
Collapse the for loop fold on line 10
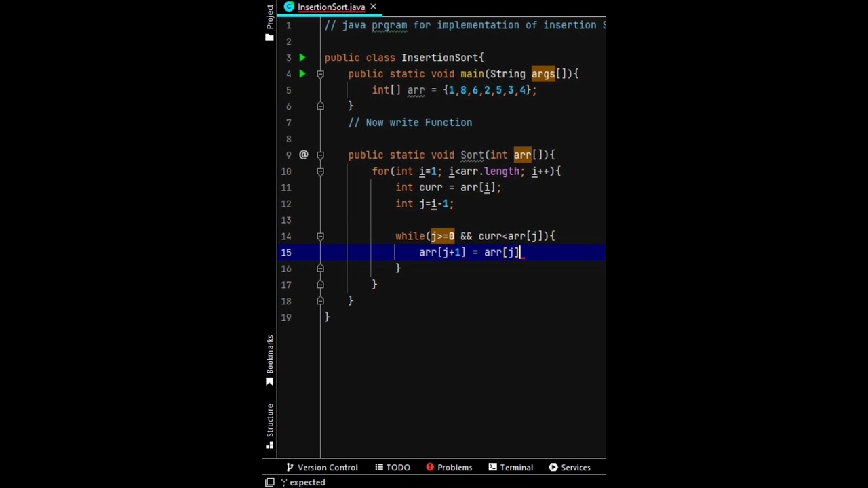pyautogui.click(x=320, y=171)
